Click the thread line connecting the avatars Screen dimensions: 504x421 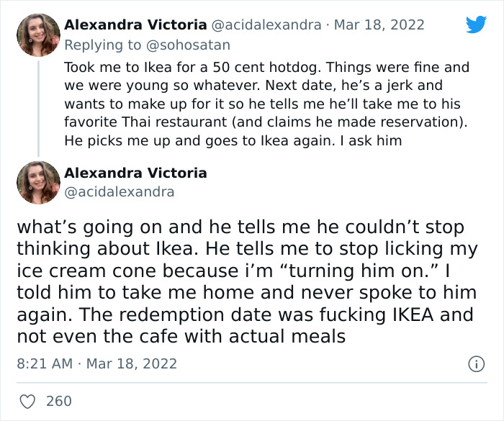pyautogui.click(x=38, y=108)
